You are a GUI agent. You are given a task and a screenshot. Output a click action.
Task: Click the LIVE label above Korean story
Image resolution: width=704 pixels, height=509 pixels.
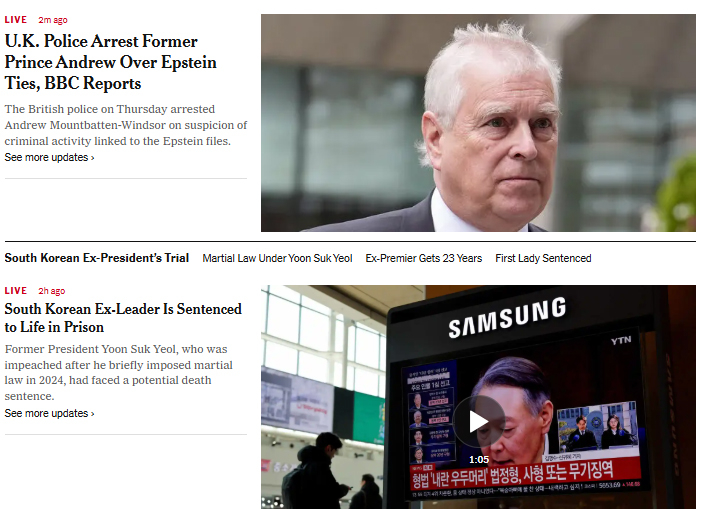coord(16,291)
